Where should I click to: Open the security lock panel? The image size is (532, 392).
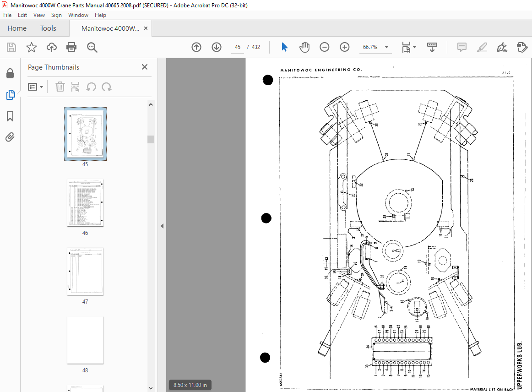pos(10,73)
